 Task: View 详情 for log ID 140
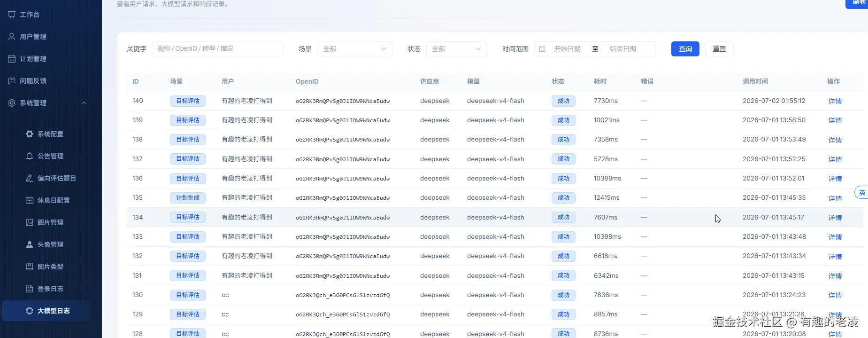tap(835, 101)
